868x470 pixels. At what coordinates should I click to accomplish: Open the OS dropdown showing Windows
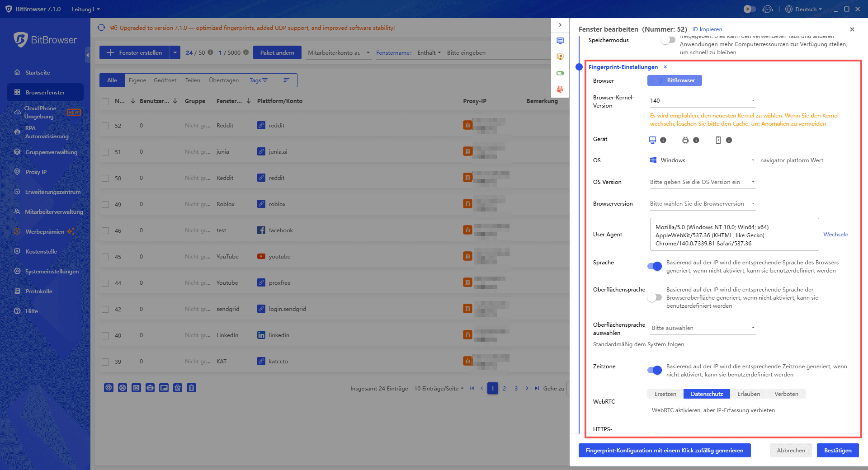[702, 160]
